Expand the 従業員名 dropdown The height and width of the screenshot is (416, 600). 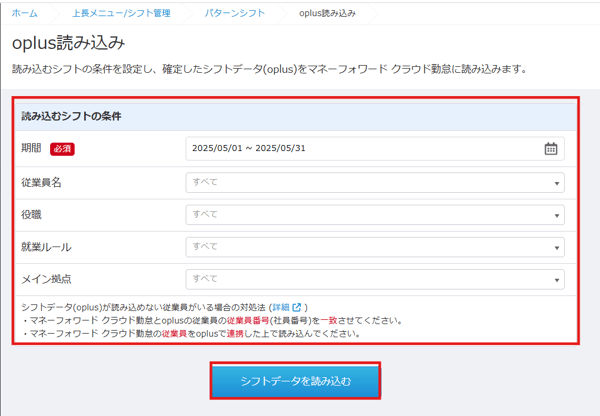pyautogui.click(x=374, y=183)
